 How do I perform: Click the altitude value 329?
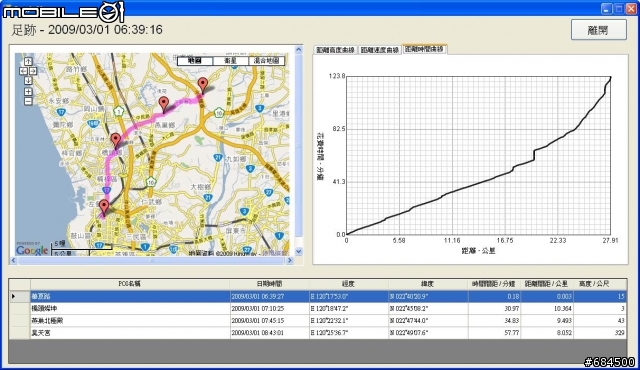click(x=600, y=333)
